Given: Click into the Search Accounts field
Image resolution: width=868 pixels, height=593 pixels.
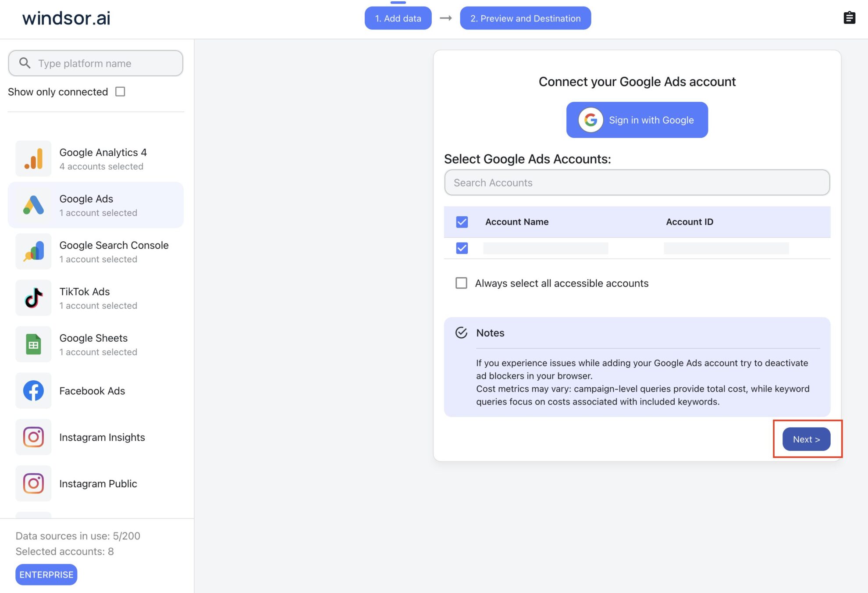Looking at the screenshot, I should click(x=637, y=182).
